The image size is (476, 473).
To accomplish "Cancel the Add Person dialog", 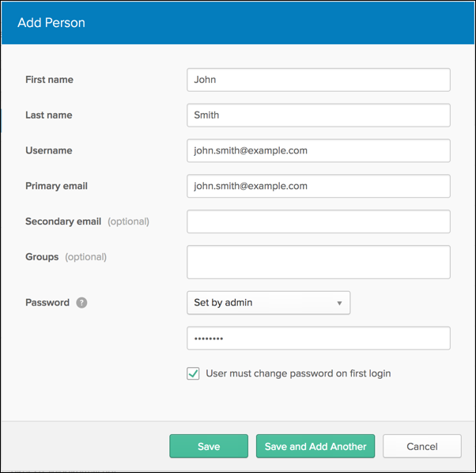I will tap(422, 446).
